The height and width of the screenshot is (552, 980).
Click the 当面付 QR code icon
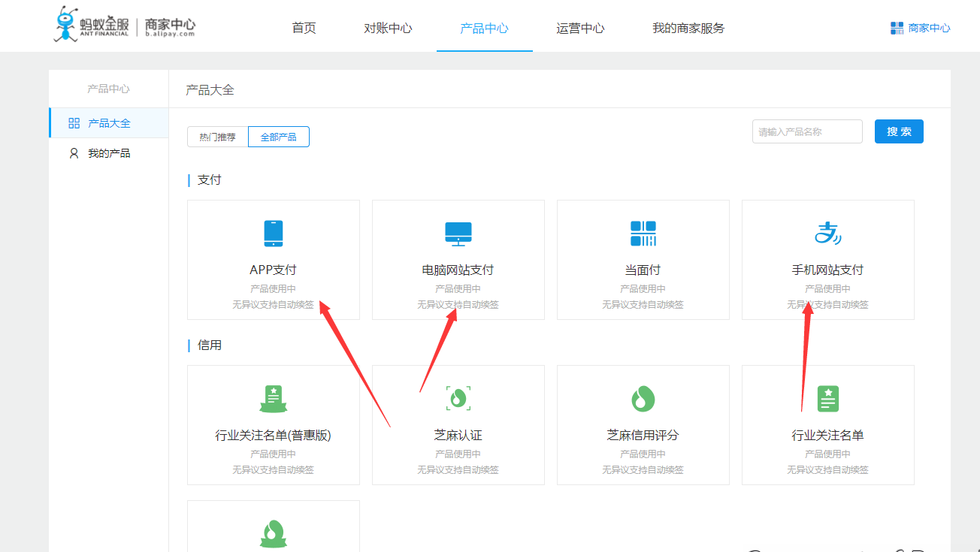[643, 234]
